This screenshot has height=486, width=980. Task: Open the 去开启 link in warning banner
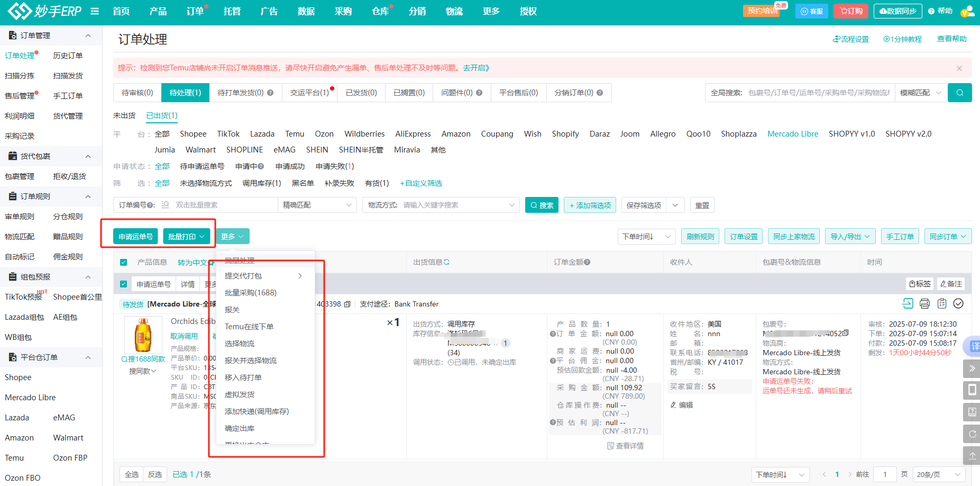[476, 68]
